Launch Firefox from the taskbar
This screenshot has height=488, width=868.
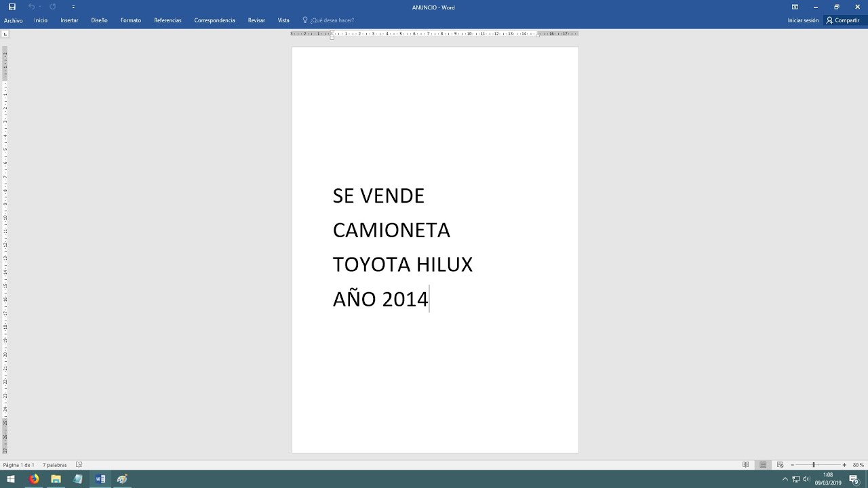[x=34, y=479]
